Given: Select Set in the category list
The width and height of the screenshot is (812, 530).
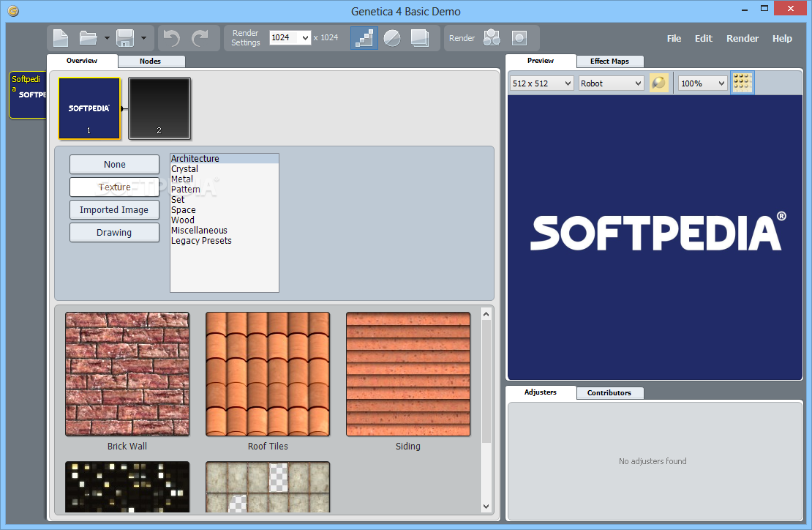Looking at the screenshot, I should (x=225, y=199).
